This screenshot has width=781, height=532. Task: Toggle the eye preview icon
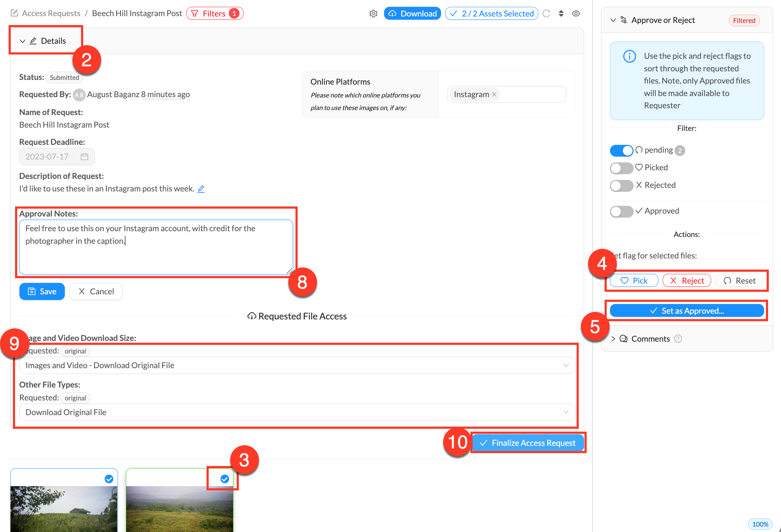tap(576, 14)
